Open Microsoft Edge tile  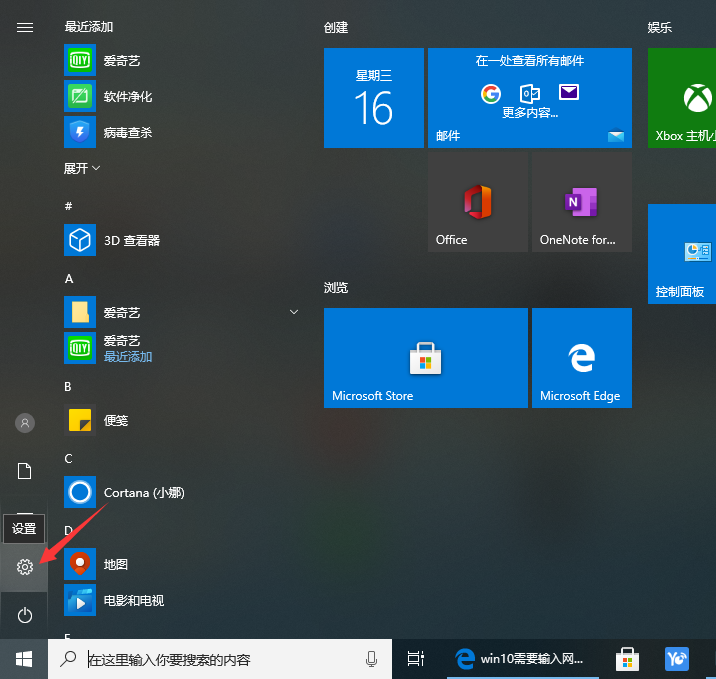(581, 357)
